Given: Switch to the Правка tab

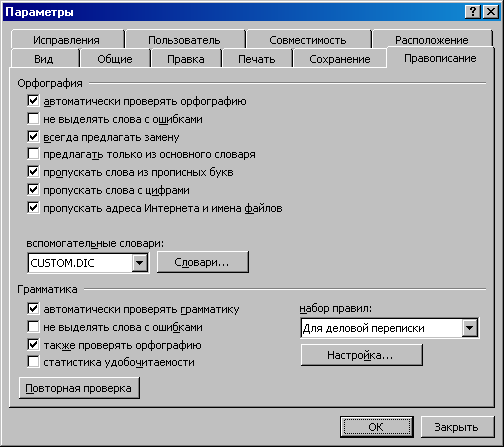Looking at the screenshot, I should click(186, 59).
